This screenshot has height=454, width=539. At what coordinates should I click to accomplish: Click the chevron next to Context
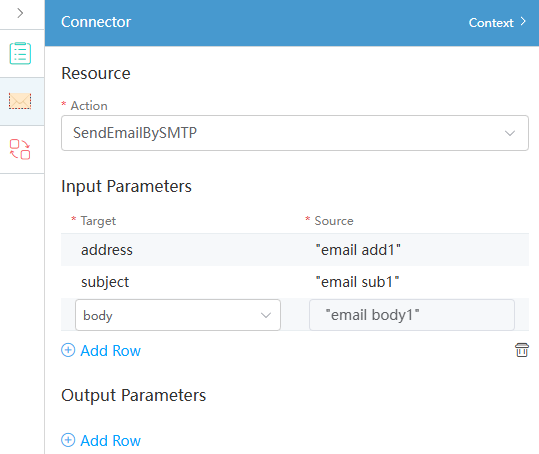coord(523,22)
